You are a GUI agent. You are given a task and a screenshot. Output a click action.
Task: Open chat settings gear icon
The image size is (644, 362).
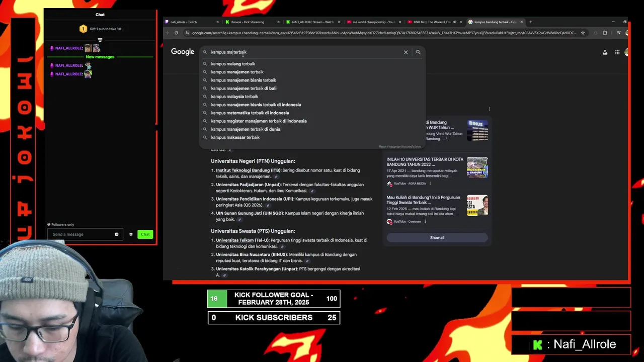coord(131,234)
